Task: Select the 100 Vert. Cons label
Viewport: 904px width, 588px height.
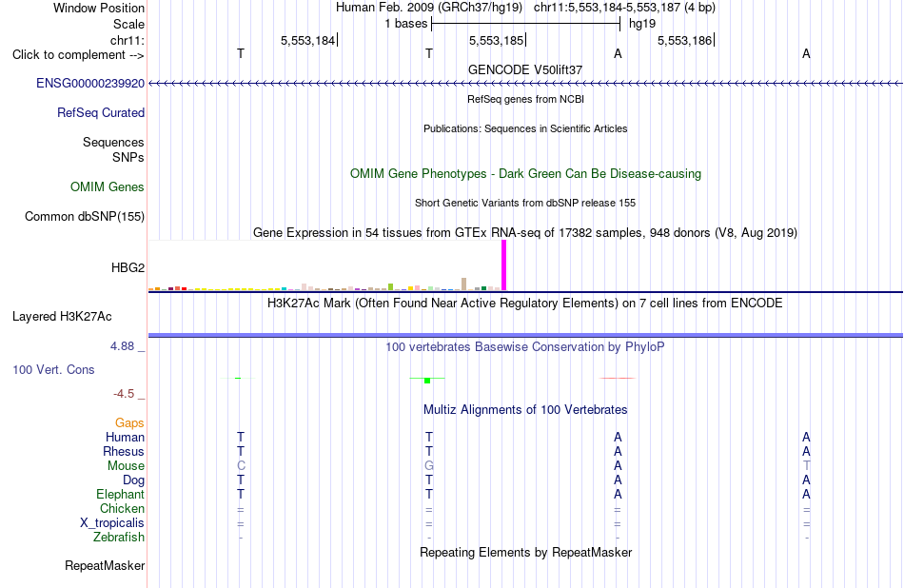Action: [x=53, y=370]
